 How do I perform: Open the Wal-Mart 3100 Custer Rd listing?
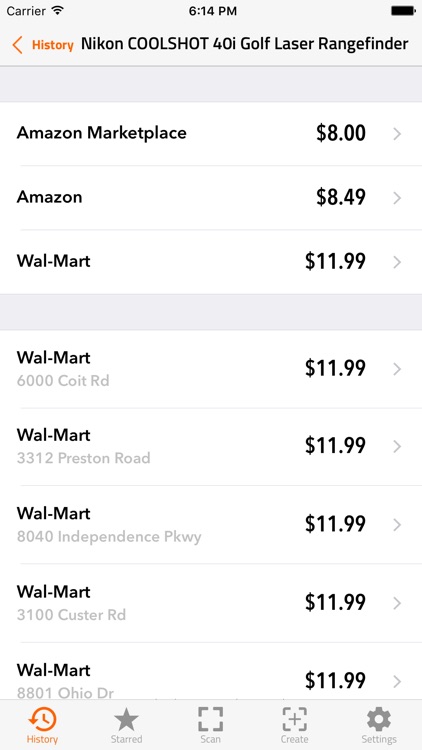(x=211, y=603)
